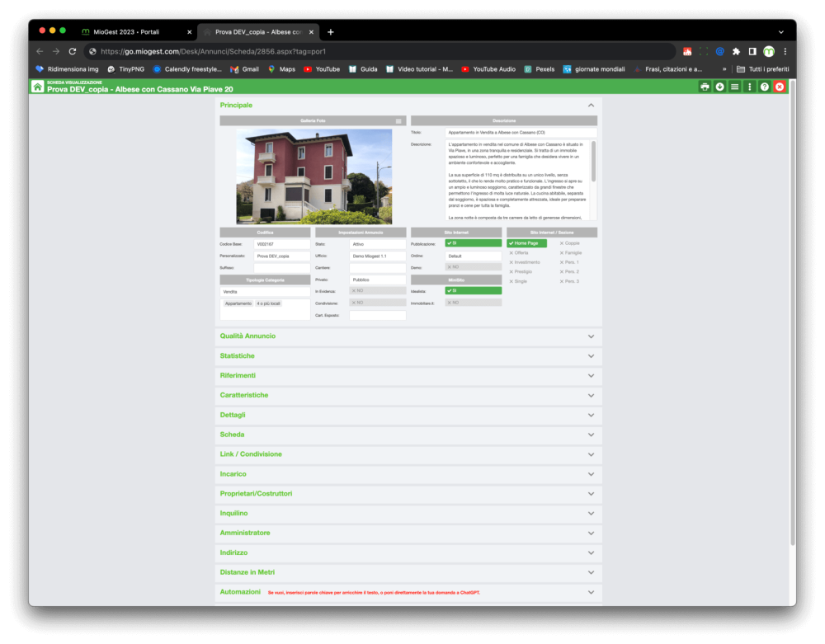Open a new browser tab with plus icon
Image resolution: width=825 pixels, height=644 pixels.
point(331,32)
